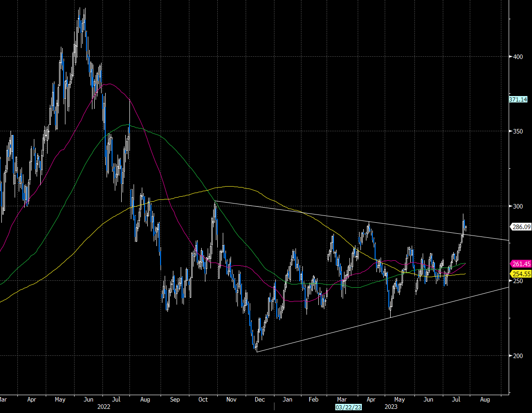Click the May label under 2023
This screenshot has height=413, width=532.
pos(399,399)
